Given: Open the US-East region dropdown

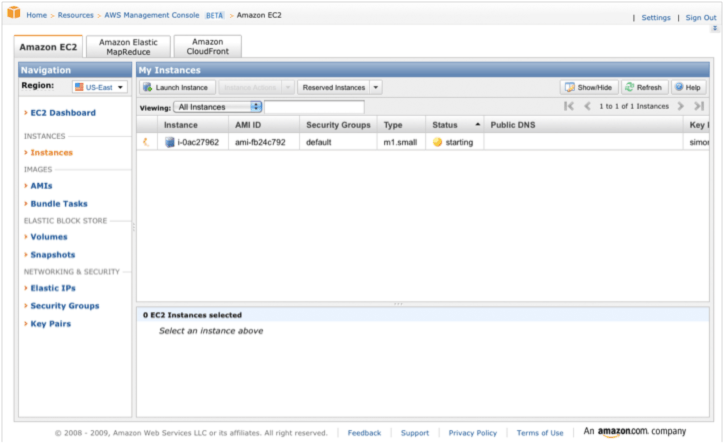Looking at the screenshot, I should (x=100, y=87).
